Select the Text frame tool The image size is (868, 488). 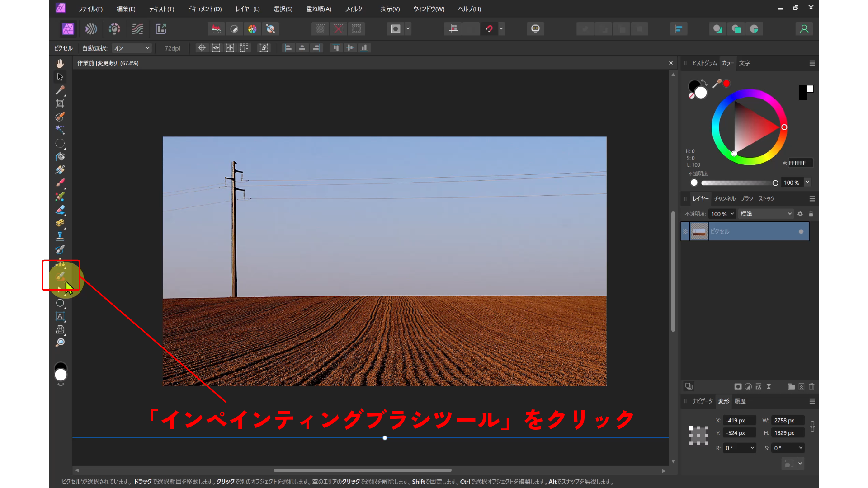pos(60,316)
